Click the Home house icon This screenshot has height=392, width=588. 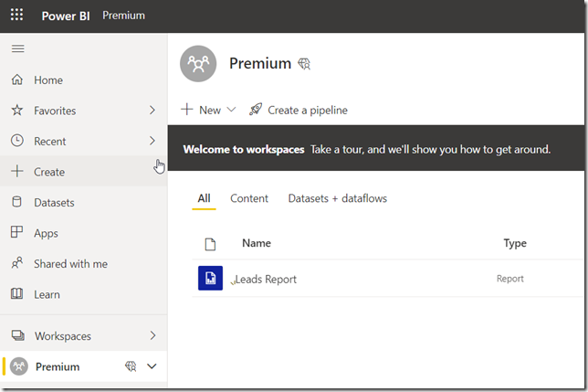(16, 79)
